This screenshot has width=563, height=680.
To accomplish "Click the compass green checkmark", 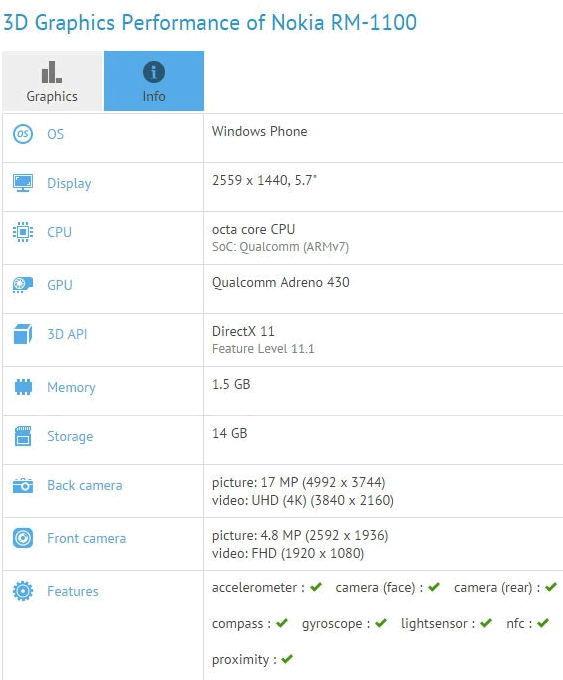I will coord(282,623).
